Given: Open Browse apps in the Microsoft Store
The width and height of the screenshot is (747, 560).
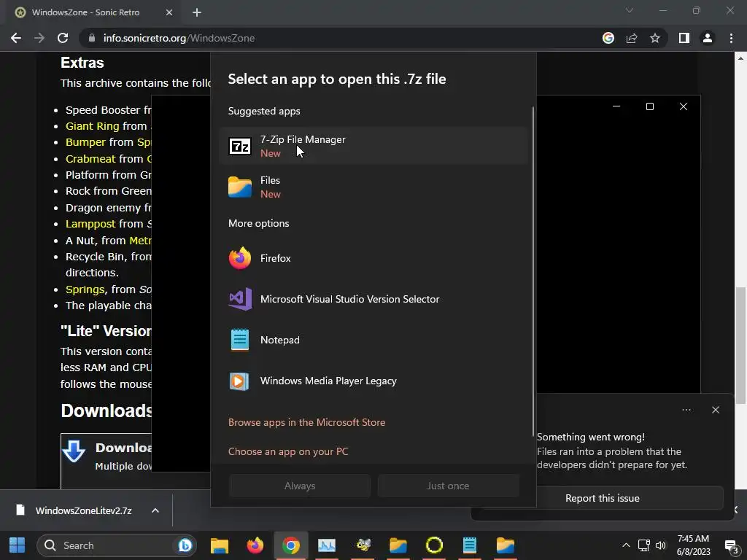Looking at the screenshot, I should tap(306, 422).
